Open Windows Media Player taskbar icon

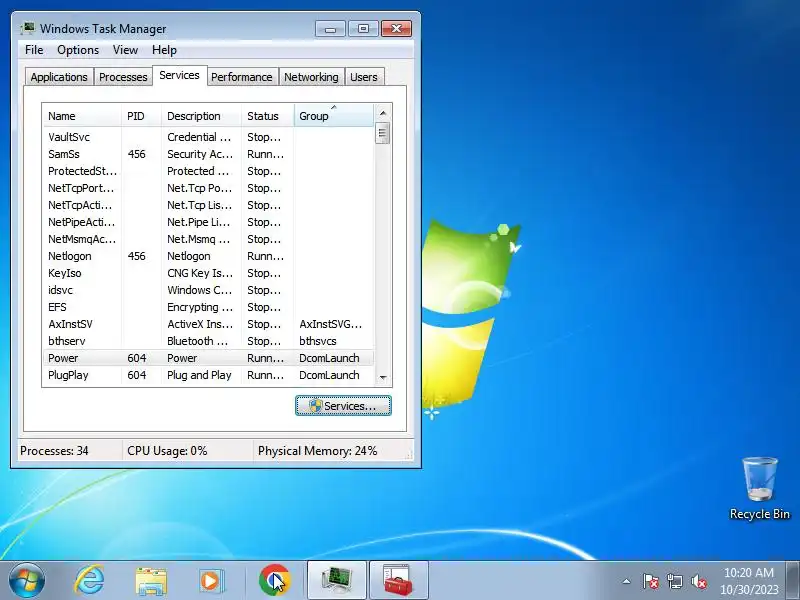[x=210, y=581]
